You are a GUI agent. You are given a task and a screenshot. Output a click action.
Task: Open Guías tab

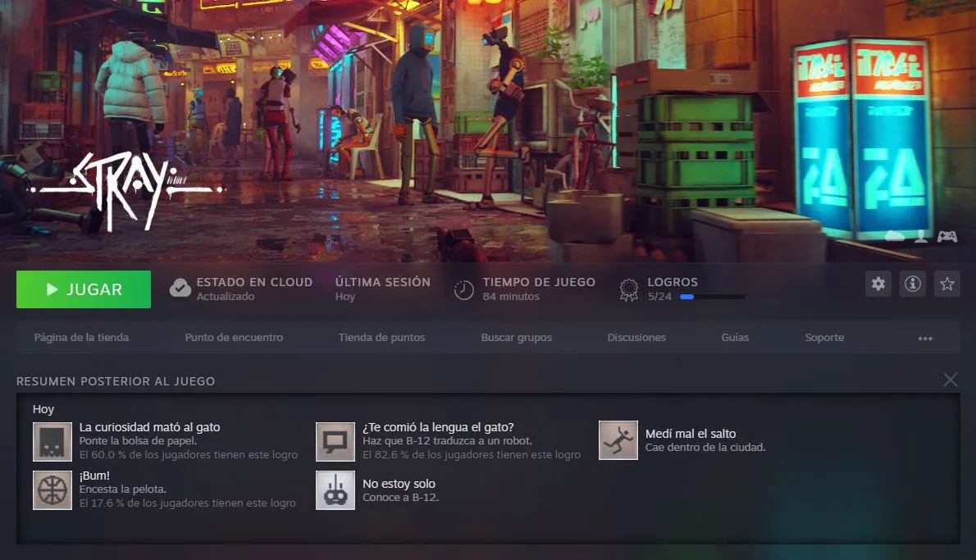pos(735,337)
